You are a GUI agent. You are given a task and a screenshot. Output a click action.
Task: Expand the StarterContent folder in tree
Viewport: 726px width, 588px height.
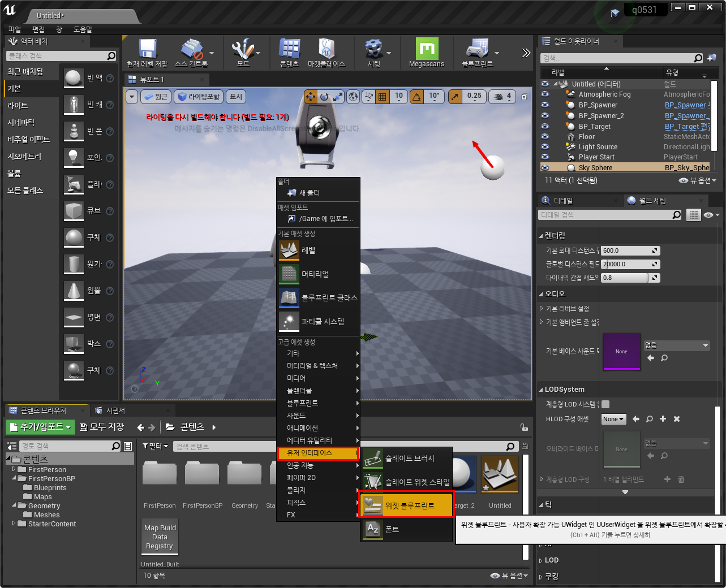pyautogui.click(x=14, y=523)
